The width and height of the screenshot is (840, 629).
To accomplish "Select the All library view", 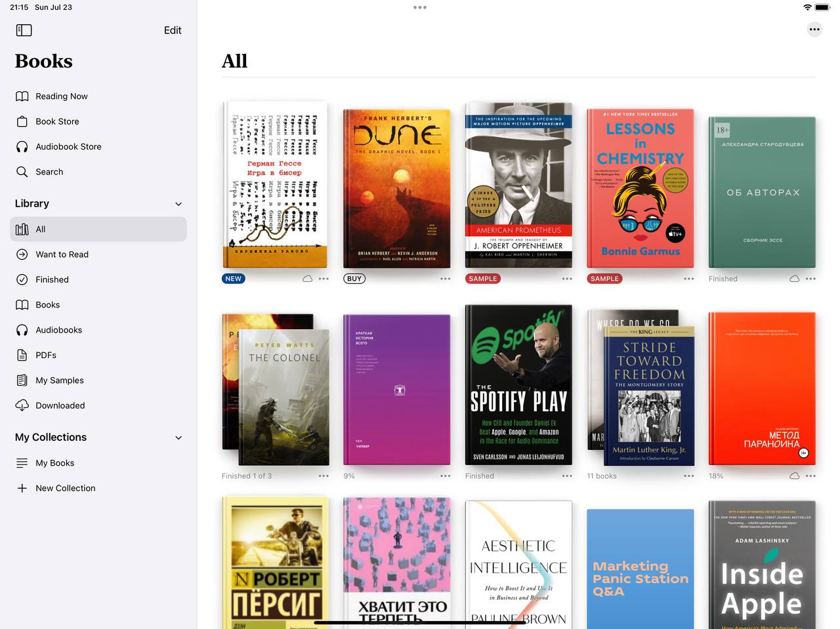I will [98, 229].
